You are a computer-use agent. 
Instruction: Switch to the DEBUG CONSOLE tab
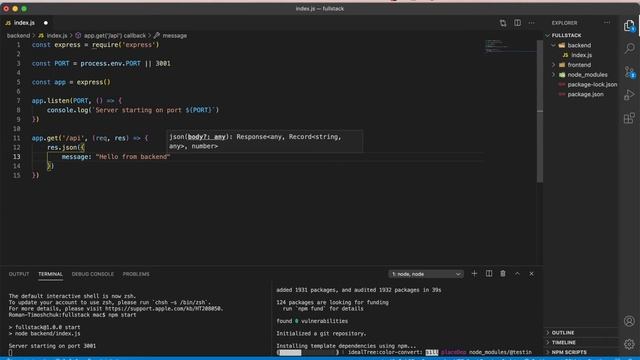tap(93, 274)
